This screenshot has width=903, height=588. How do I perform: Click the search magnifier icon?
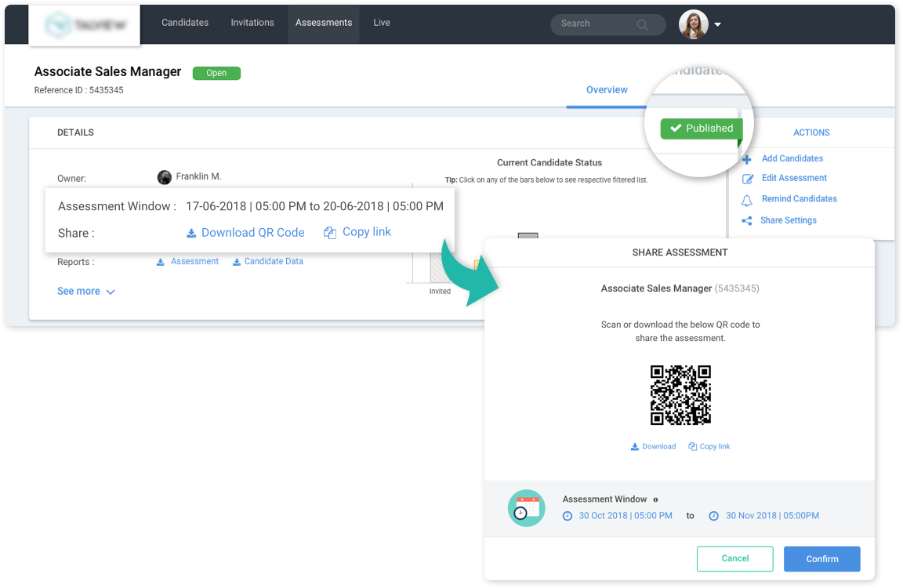pos(642,24)
